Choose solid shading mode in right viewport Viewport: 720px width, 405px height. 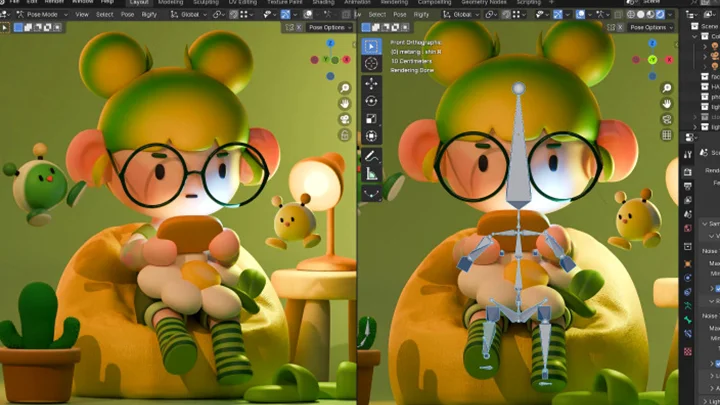pos(641,15)
